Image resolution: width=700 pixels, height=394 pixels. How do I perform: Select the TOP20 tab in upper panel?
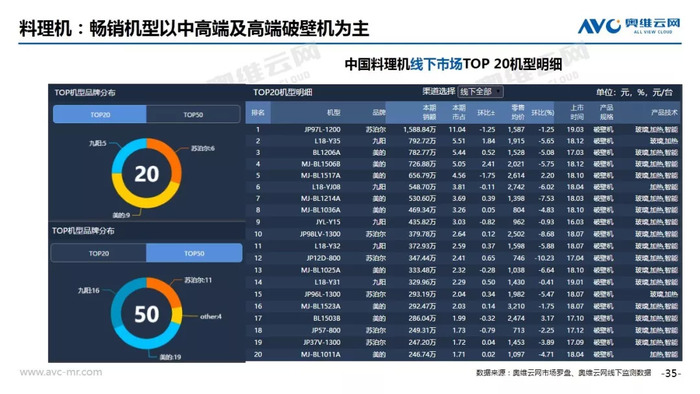tap(100, 115)
